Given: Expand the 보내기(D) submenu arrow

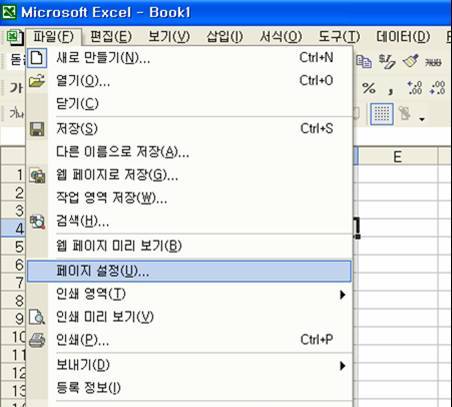Looking at the screenshot, I should (342, 366).
